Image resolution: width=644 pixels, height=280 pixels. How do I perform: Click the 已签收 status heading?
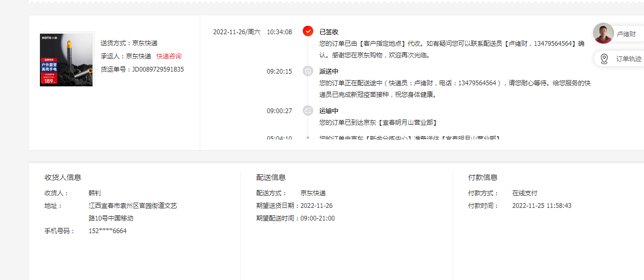pos(329,32)
